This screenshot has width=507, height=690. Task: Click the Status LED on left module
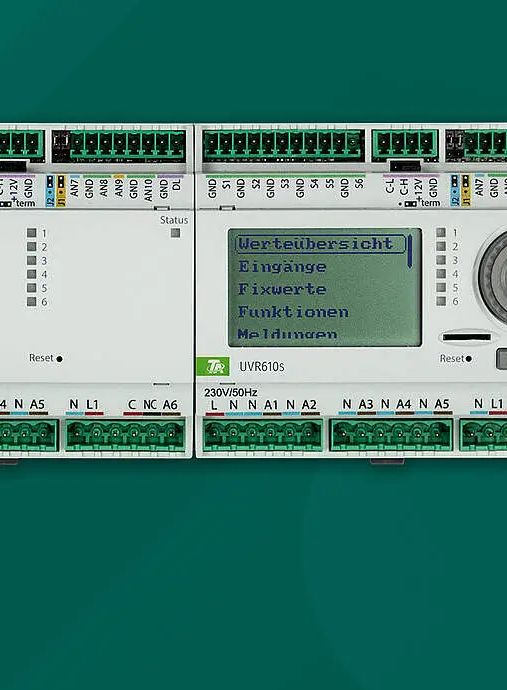pyautogui.click(x=175, y=233)
